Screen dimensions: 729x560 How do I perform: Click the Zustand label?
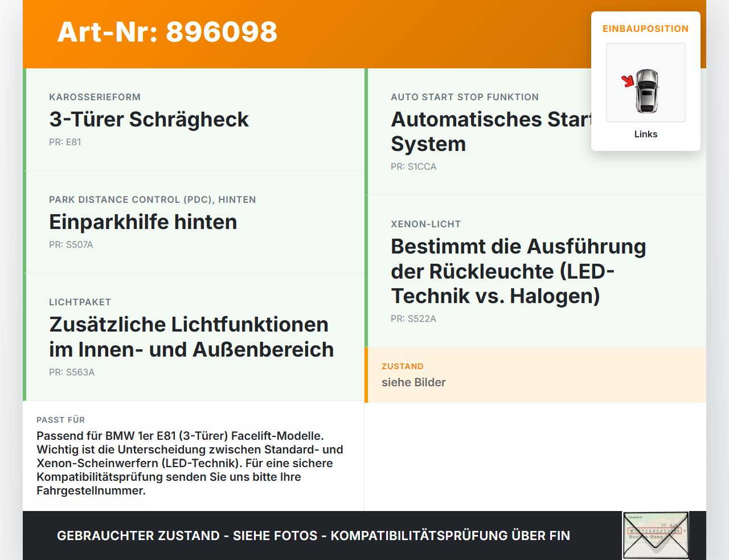[403, 366]
